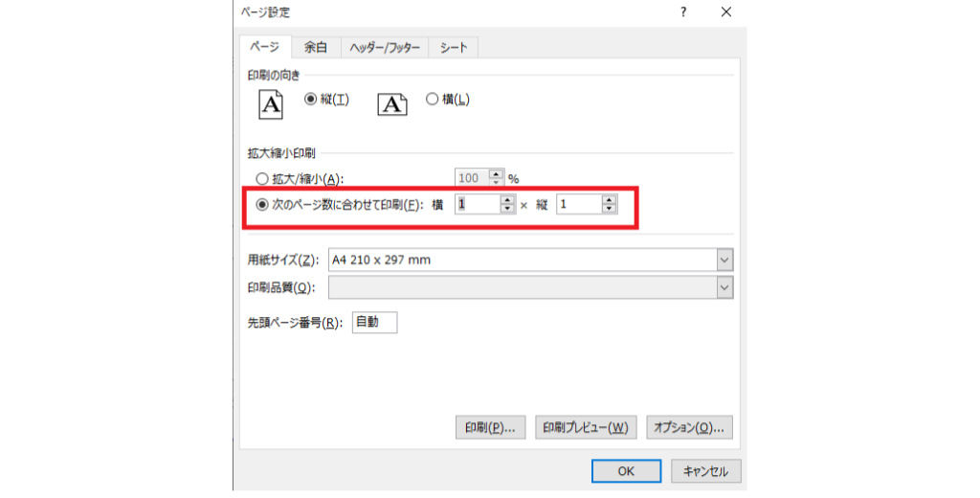Increase the pages wide spinner value

(507, 199)
